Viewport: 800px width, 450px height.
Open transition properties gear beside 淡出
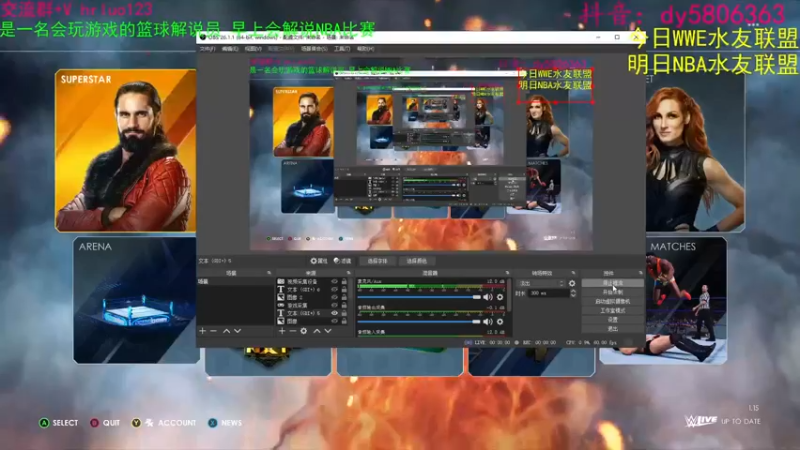572,283
